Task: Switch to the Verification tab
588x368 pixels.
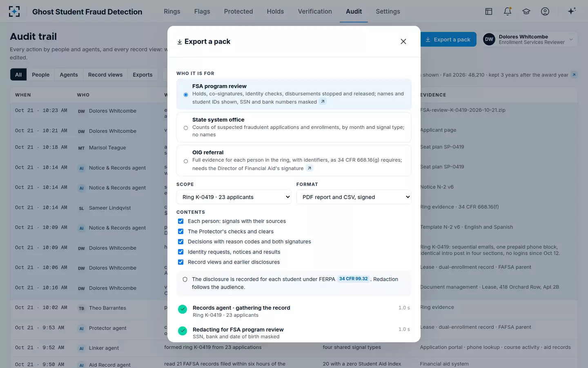Action: click(315, 11)
